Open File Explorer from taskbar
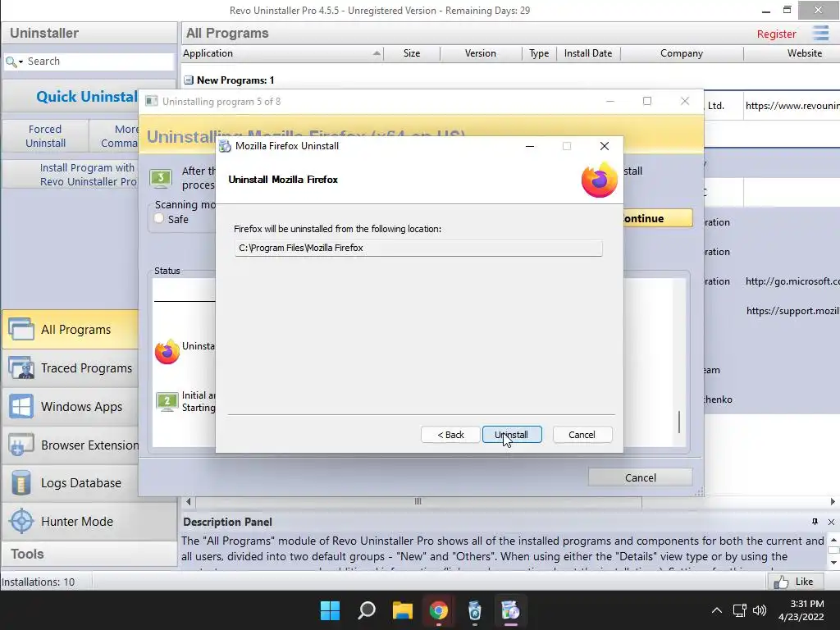 pos(402,610)
